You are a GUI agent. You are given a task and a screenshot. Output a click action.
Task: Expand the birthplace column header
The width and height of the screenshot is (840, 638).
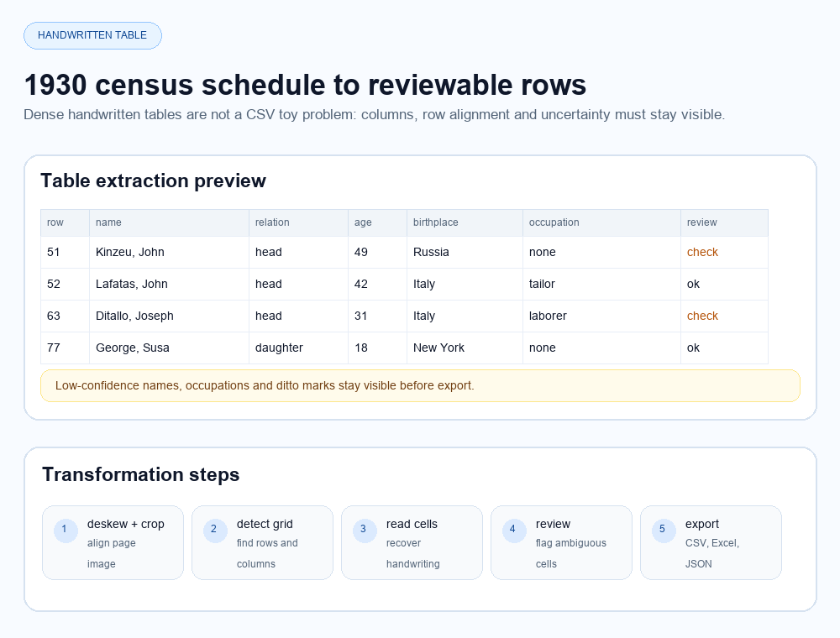[435, 222]
